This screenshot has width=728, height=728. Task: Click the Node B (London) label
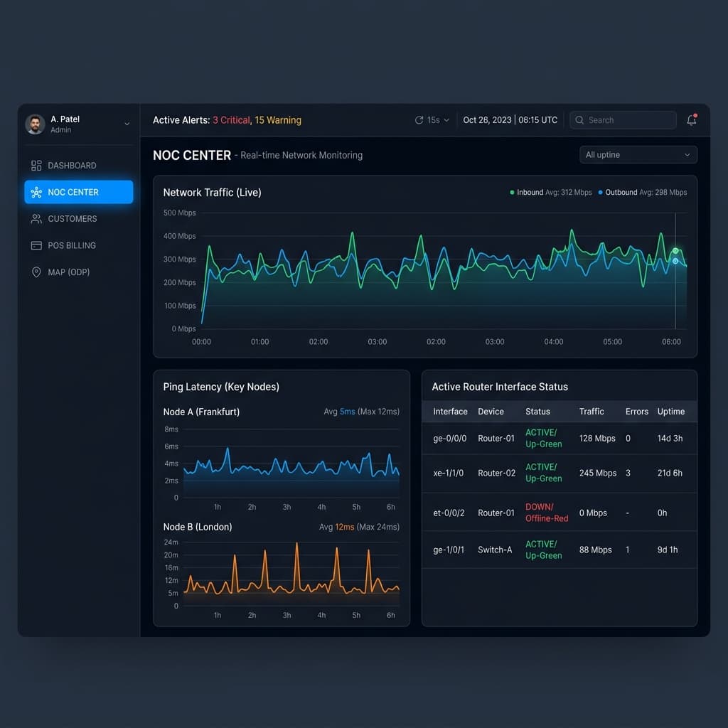198,527
